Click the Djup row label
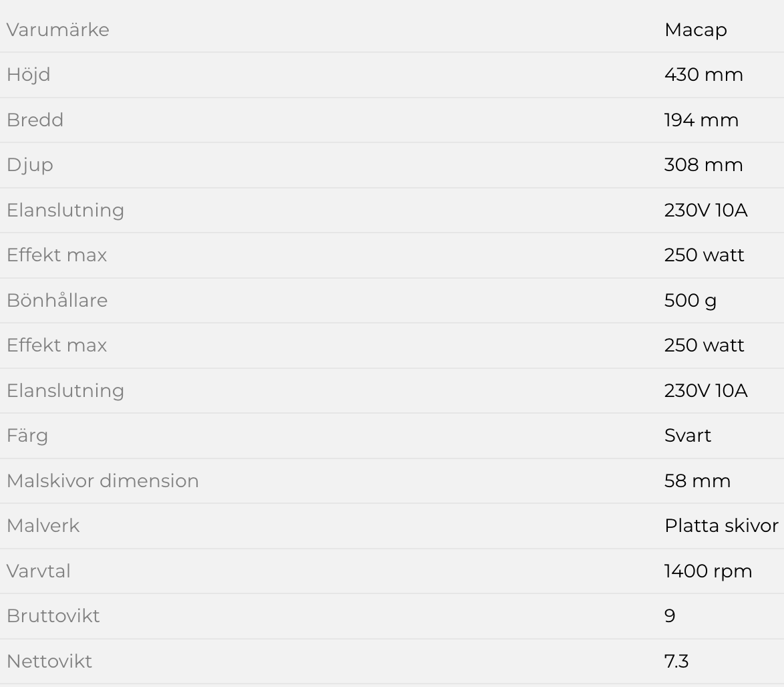Viewport: 784px width, 687px height. point(29,165)
